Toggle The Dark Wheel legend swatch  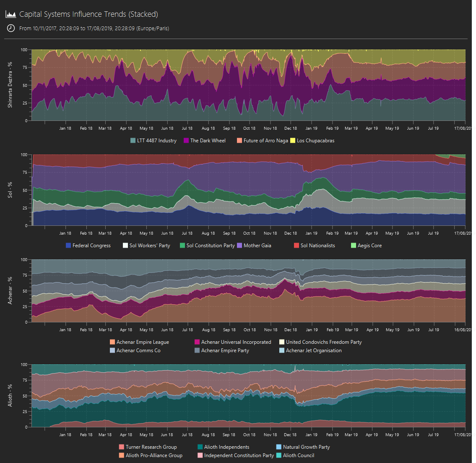click(186, 141)
